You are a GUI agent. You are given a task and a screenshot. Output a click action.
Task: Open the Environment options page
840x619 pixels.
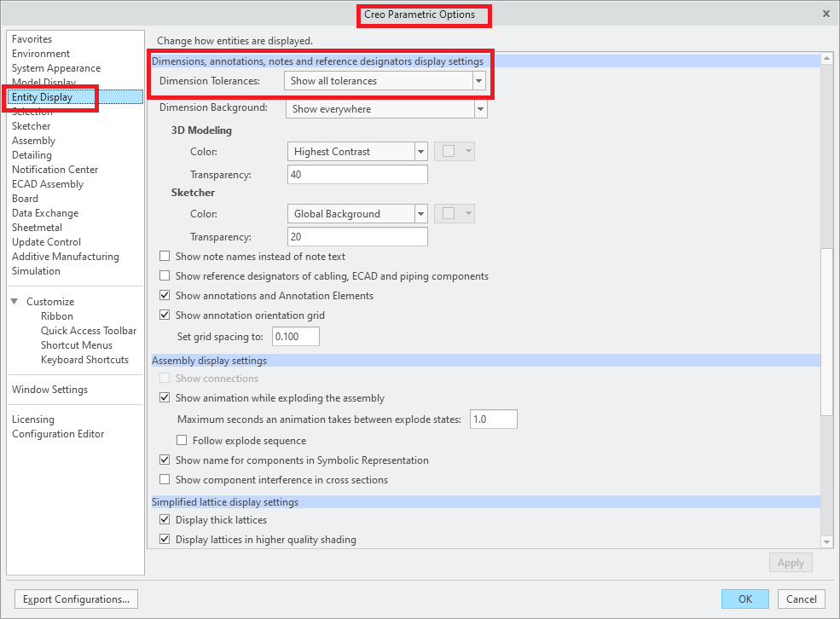[x=41, y=54]
